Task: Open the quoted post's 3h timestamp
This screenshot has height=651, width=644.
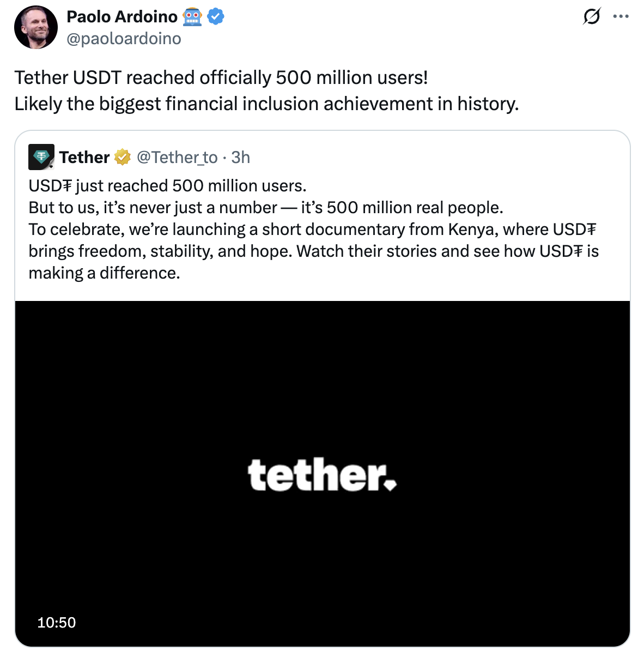Action: 240,157
